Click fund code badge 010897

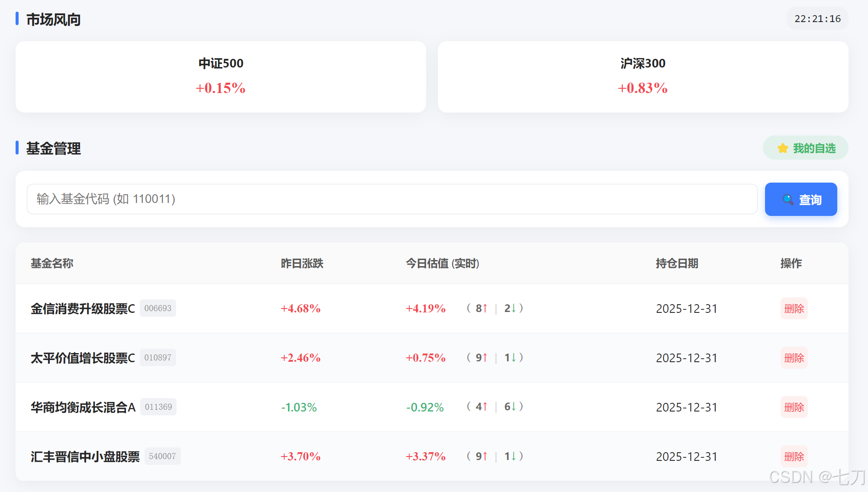tap(158, 357)
